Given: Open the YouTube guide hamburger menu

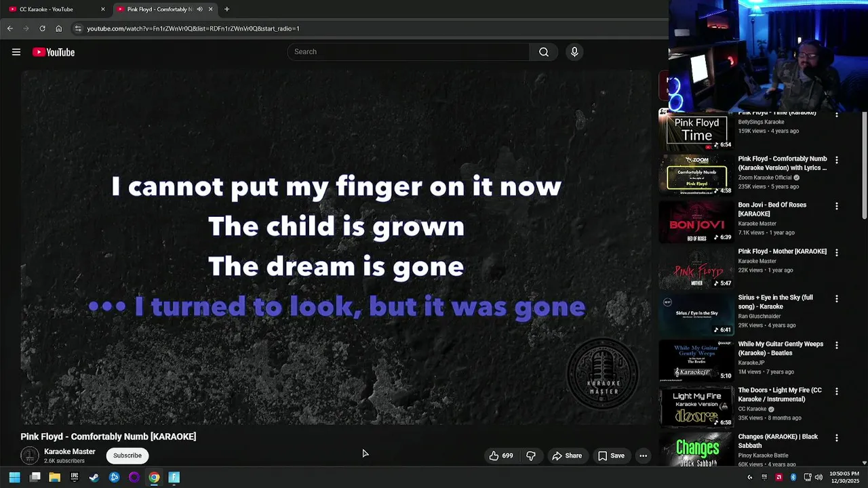Looking at the screenshot, I should 16,52.
